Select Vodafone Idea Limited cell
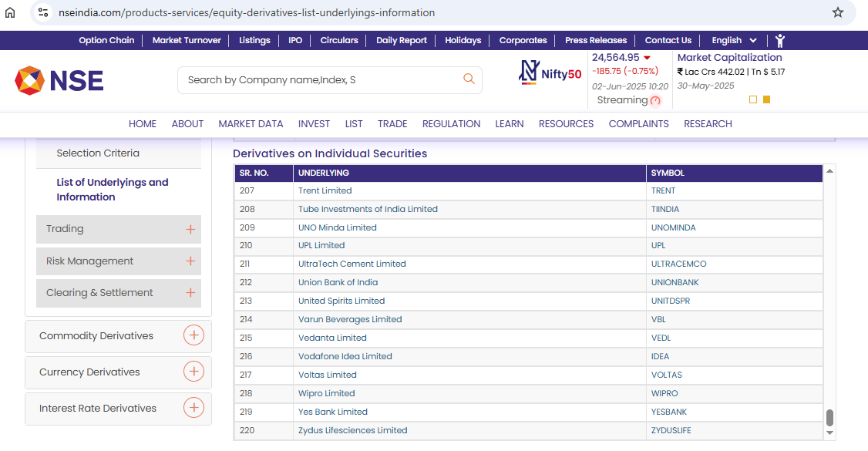Screen dimensions: 868x451 (x=469, y=356)
